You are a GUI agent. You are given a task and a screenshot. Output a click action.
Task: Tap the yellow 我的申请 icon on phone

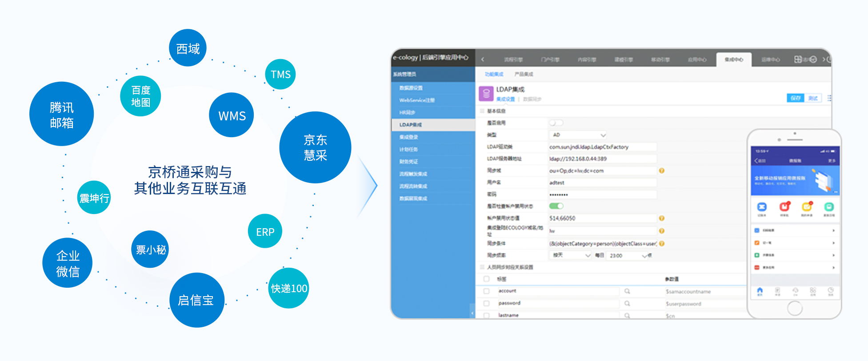[x=806, y=207]
